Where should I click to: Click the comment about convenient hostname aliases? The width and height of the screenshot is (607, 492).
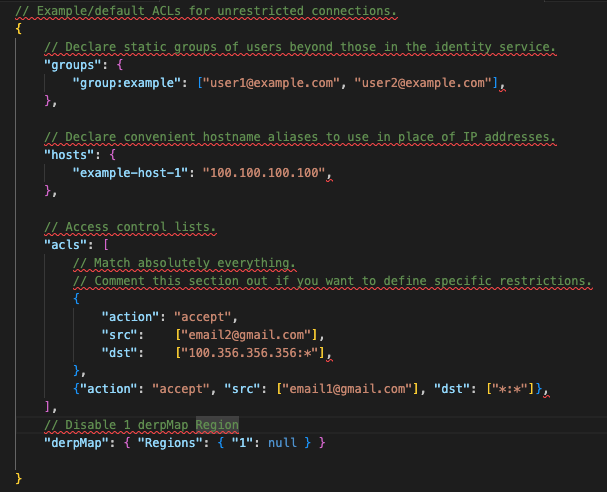[300, 137]
